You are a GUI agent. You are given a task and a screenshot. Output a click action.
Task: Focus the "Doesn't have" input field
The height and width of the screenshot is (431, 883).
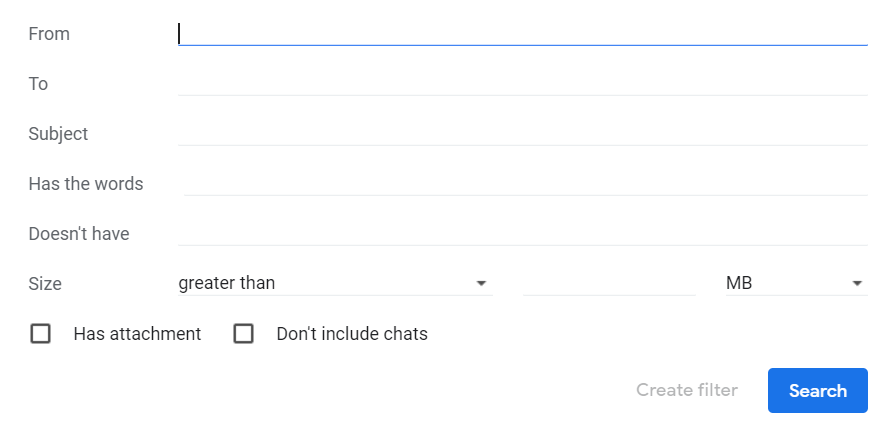pyautogui.click(x=522, y=234)
